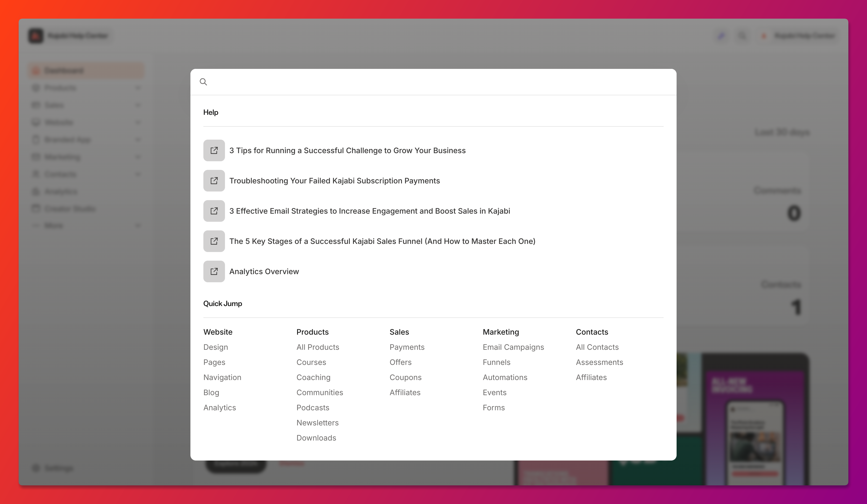Image resolution: width=867 pixels, height=504 pixels.
Task: Jump to Affiliates under Contacts
Action: click(592, 377)
